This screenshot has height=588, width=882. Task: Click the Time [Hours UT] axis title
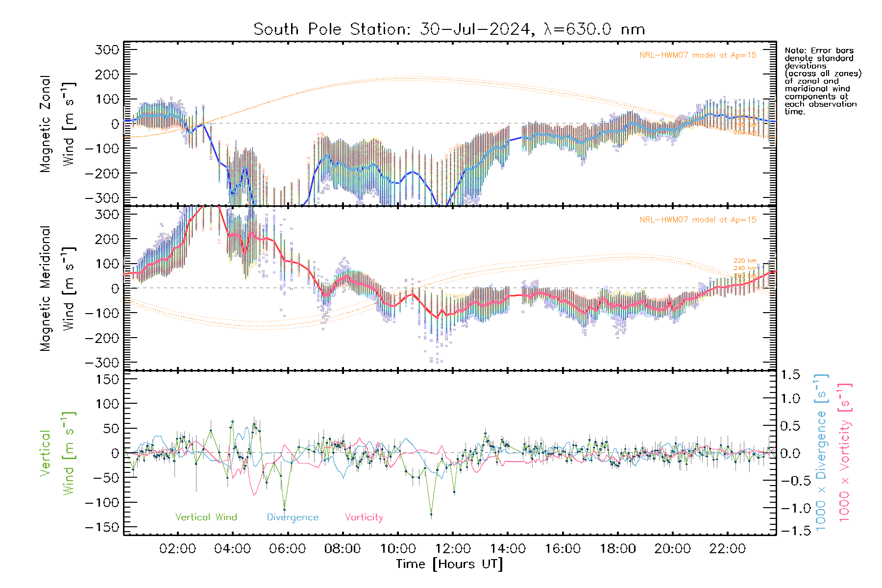coord(449,564)
